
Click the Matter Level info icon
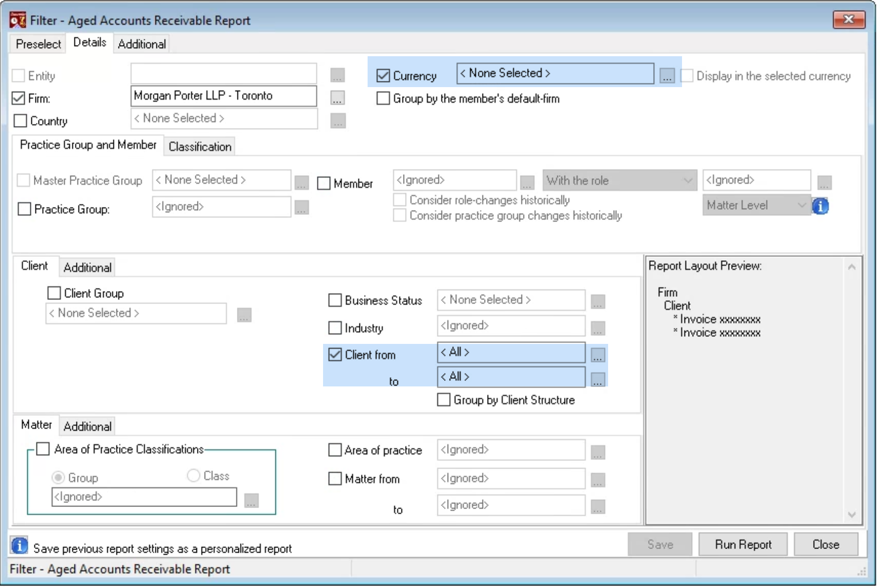point(820,206)
